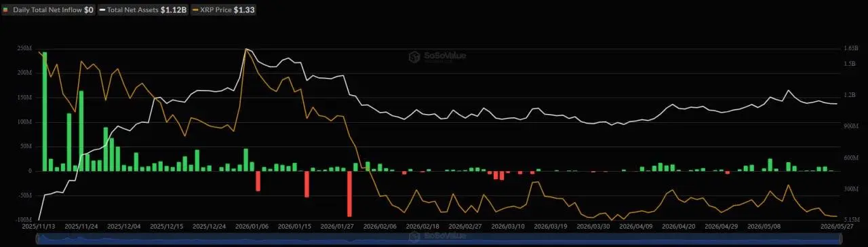Click the x-axis date label 2026/02/06

click(x=380, y=226)
